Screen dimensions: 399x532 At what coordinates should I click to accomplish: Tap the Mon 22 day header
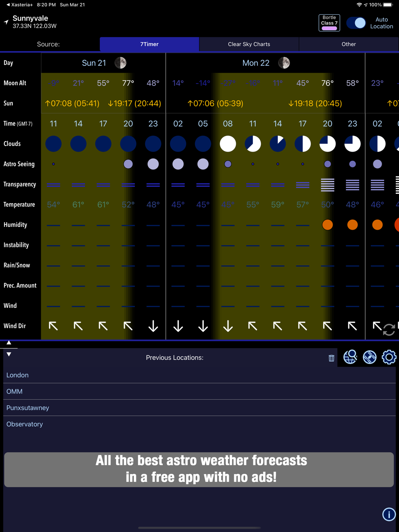(x=256, y=63)
